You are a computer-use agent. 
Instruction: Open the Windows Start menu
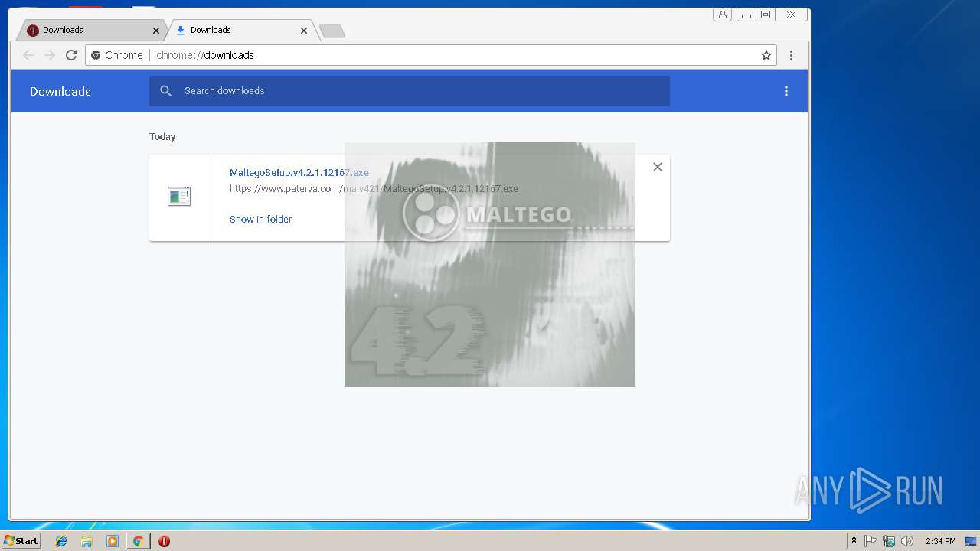tap(21, 541)
